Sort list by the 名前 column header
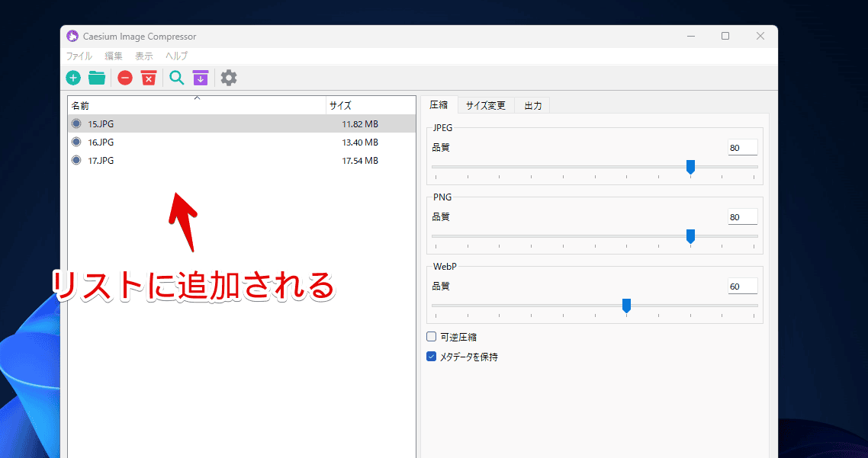868x458 pixels. click(x=197, y=106)
